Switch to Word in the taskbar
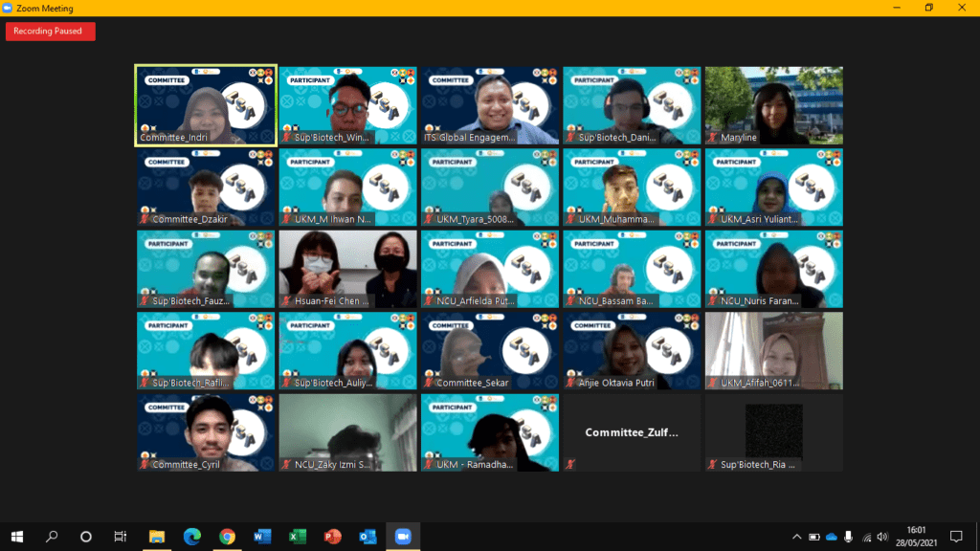Viewport: 980px width, 551px height. [x=262, y=536]
